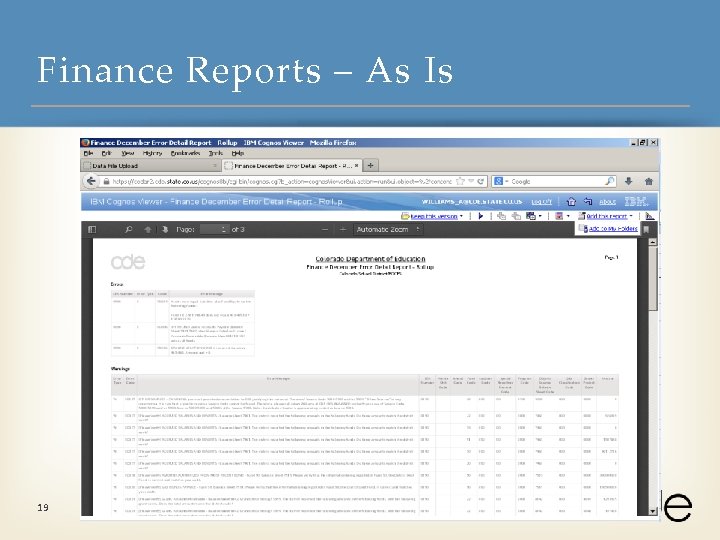Image resolution: width=720 pixels, height=540 pixels.
Task: Go to Firefox home page icon
Action: click(x=649, y=181)
